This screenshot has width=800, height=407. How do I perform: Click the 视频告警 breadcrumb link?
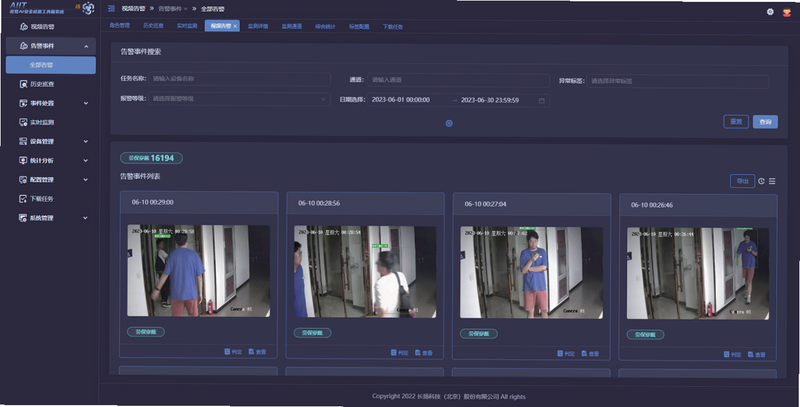point(133,9)
